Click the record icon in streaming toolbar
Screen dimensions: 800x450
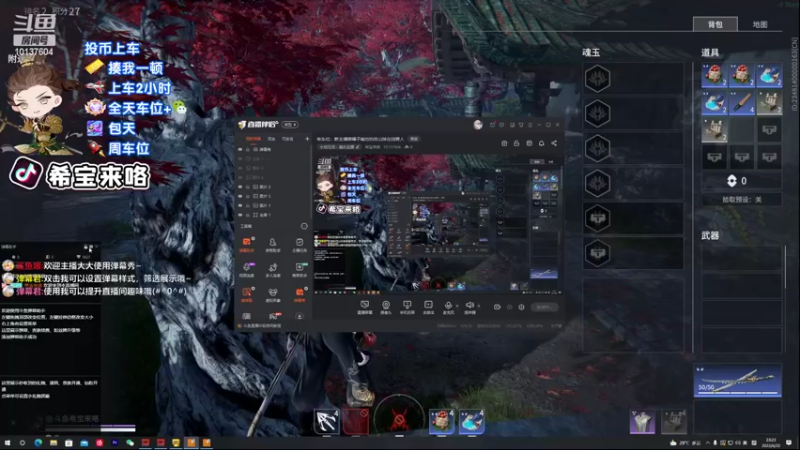tap(497, 307)
